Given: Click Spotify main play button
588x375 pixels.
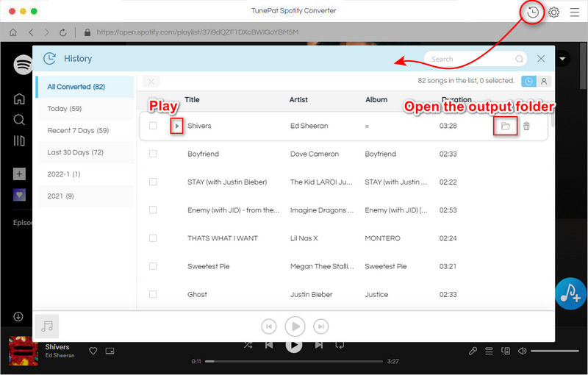Looking at the screenshot, I should pyautogui.click(x=293, y=346).
